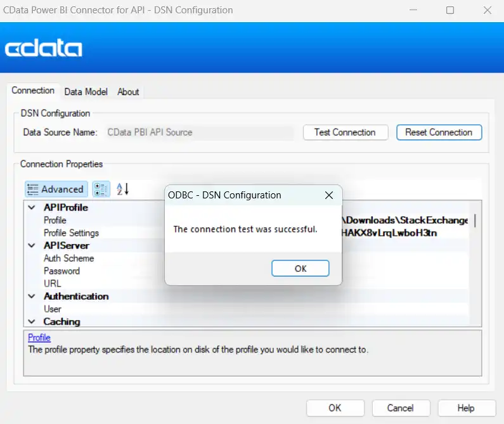Click the Profile Settings value HAKX8vLrqLwboH3tn
Image resolution: width=504 pixels, height=424 pixels.
(389, 233)
